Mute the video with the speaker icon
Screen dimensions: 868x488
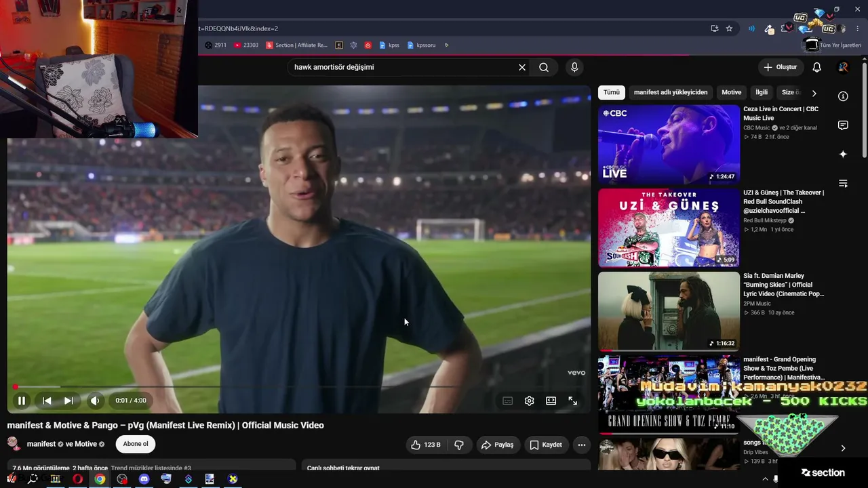95,401
